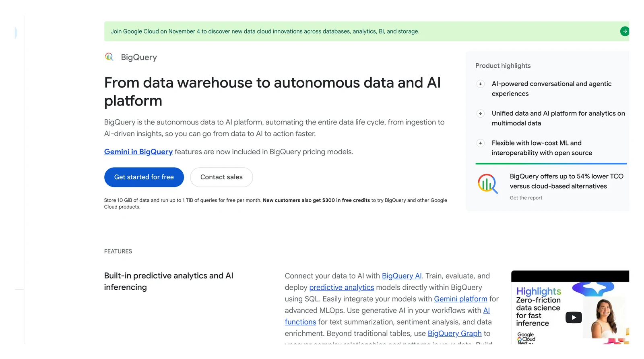Expand Flexible with low-cost ML highlight
Screen dimensions: 644x359
pyautogui.click(x=480, y=143)
